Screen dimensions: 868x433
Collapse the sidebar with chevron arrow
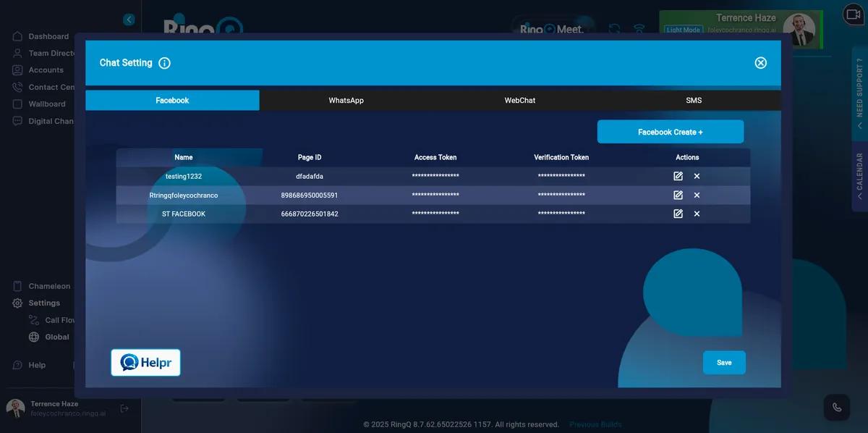(129, 20)
